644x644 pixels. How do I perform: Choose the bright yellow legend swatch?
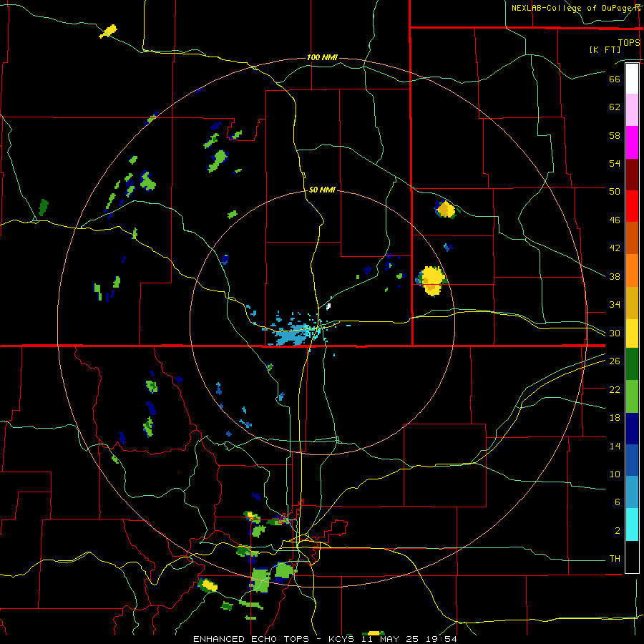tap(632, 333)
